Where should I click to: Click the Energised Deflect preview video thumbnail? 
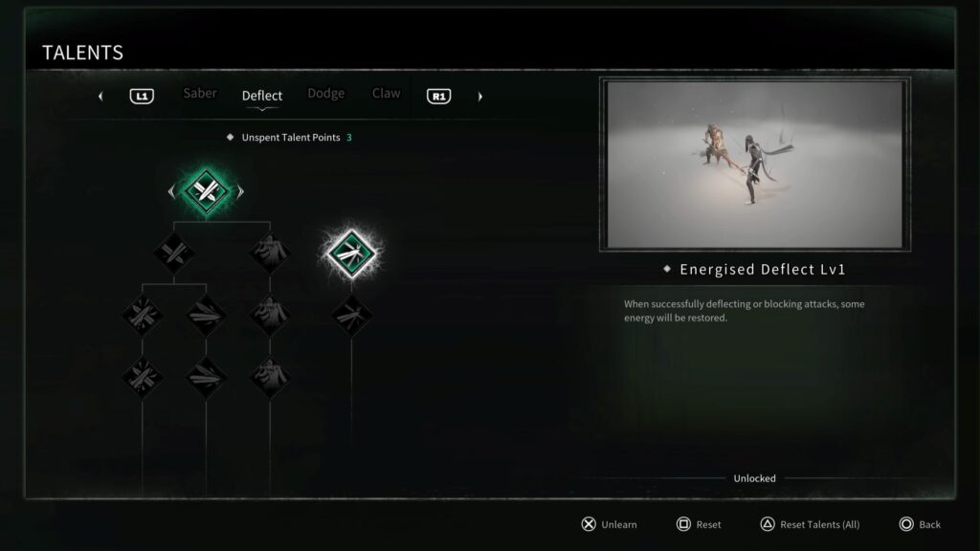pyautogui.click(x=755, y=165)
